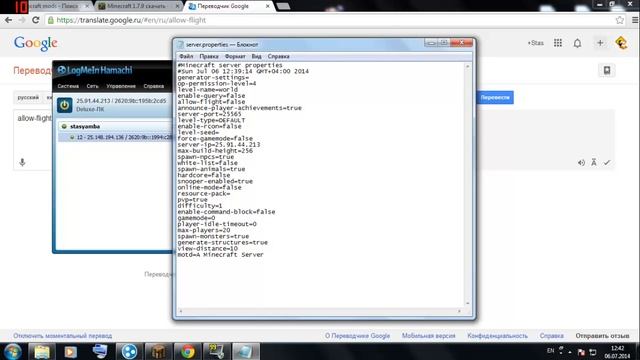Click the tray flag action center icon
This screenshot has width=640, height=360.
pos(581,352)
